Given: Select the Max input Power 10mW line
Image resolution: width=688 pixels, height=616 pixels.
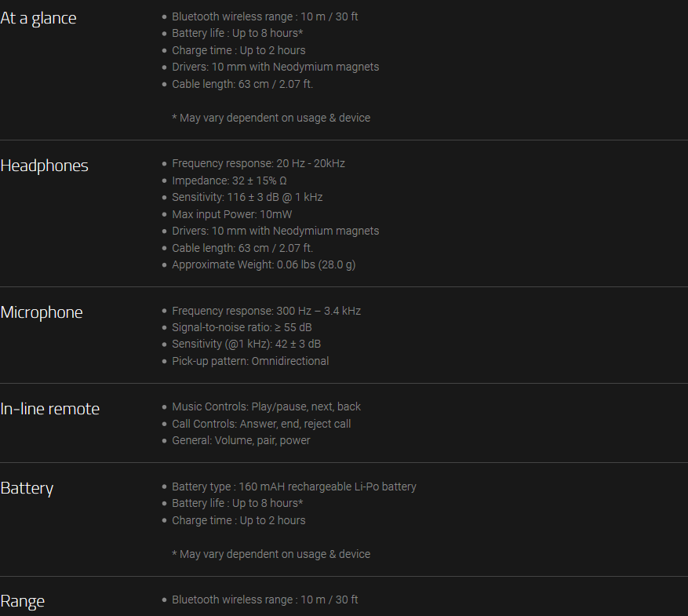Looking at the screenshot, I should coord(231,214).
